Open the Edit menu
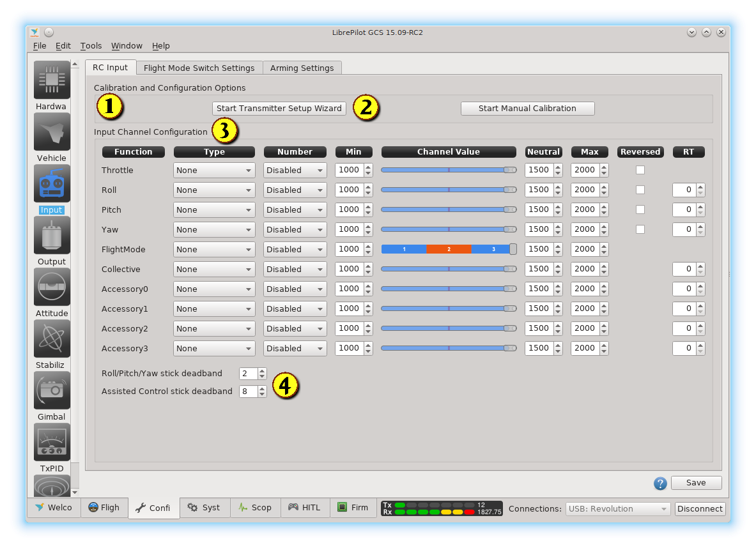The height and width of the screenshot is (548, 756). [63, 46]
